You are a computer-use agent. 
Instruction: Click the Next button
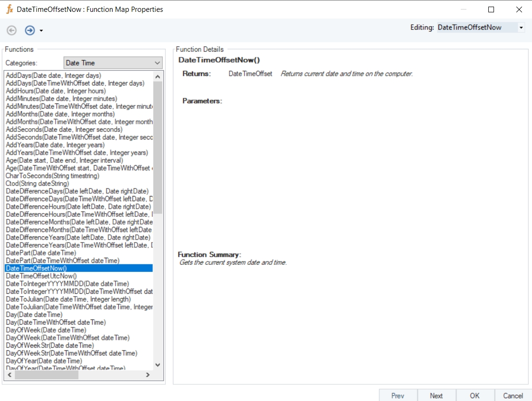pos(437,396)
